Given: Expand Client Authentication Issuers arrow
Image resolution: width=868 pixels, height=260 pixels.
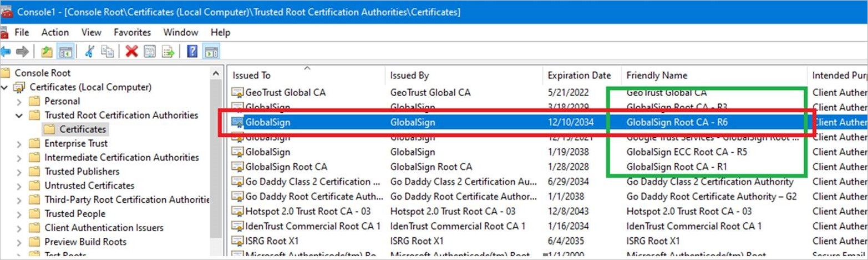Looking at the screenshot, I should click(20, 228).
